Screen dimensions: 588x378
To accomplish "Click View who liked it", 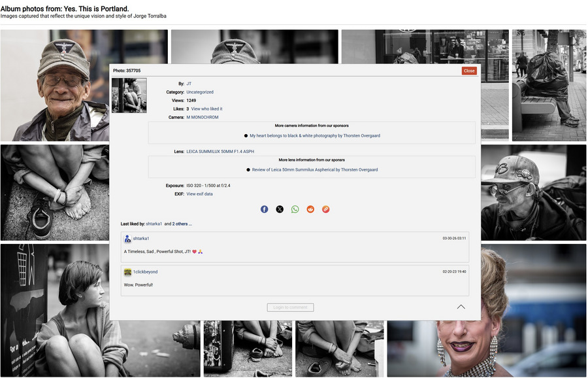I will [206, 109].
